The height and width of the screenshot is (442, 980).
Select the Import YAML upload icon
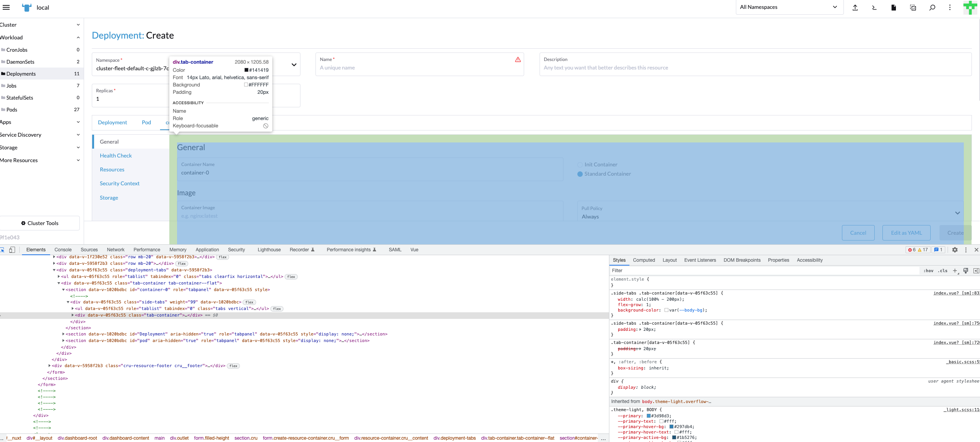coord(855,7)
